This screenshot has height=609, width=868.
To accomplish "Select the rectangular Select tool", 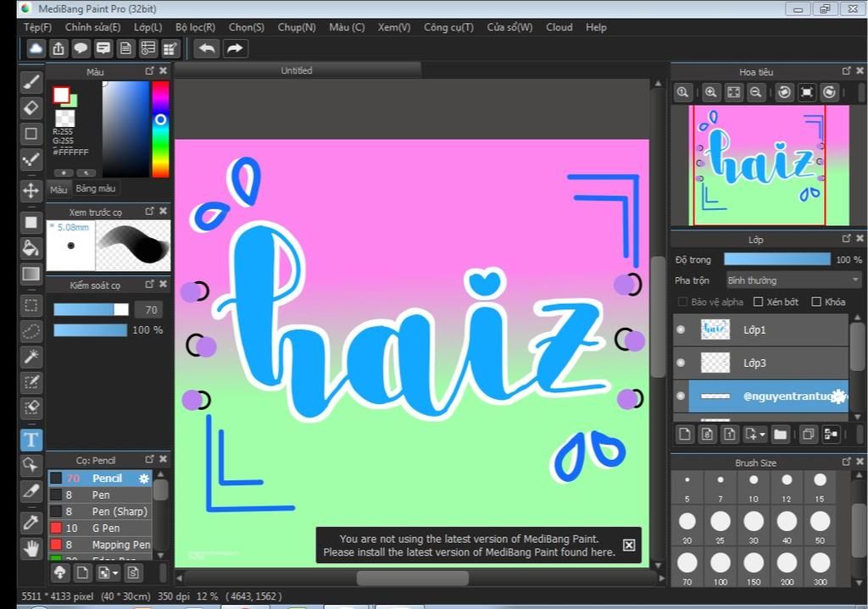I will click(31, 305).
